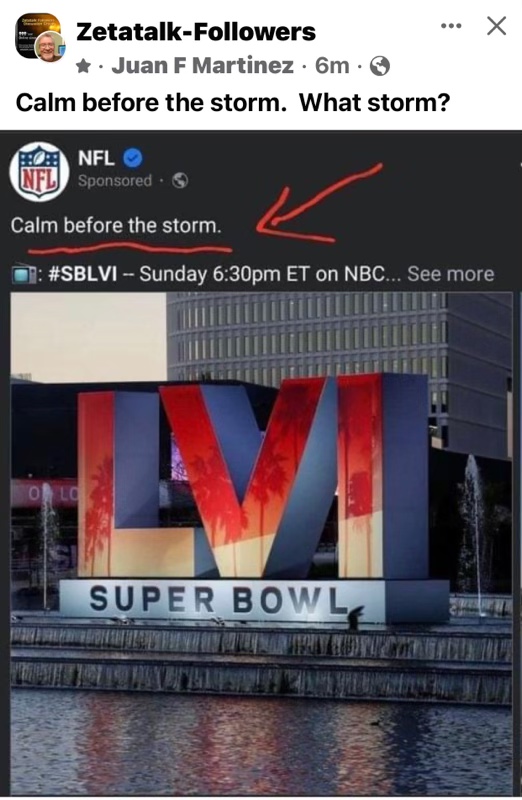The width and height of the screenshot is (522, 800).
Task: Open the Zetatalk-Followers group name link
Action: pos(196,32)
